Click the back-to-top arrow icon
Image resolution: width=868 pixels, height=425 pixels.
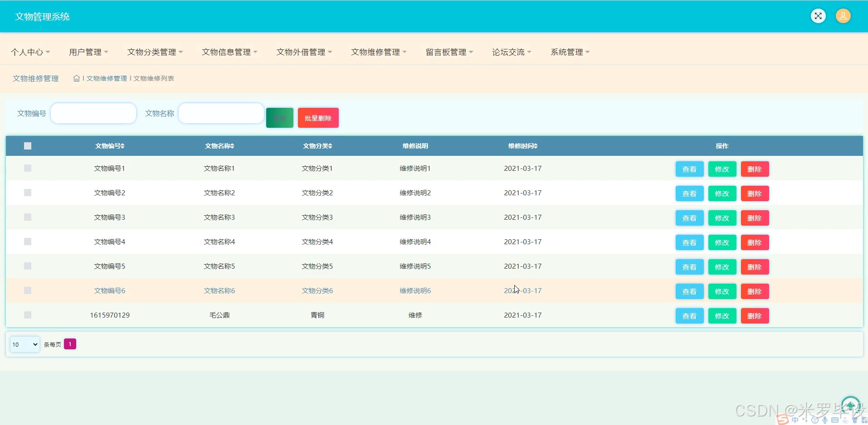tap(851, 405)
